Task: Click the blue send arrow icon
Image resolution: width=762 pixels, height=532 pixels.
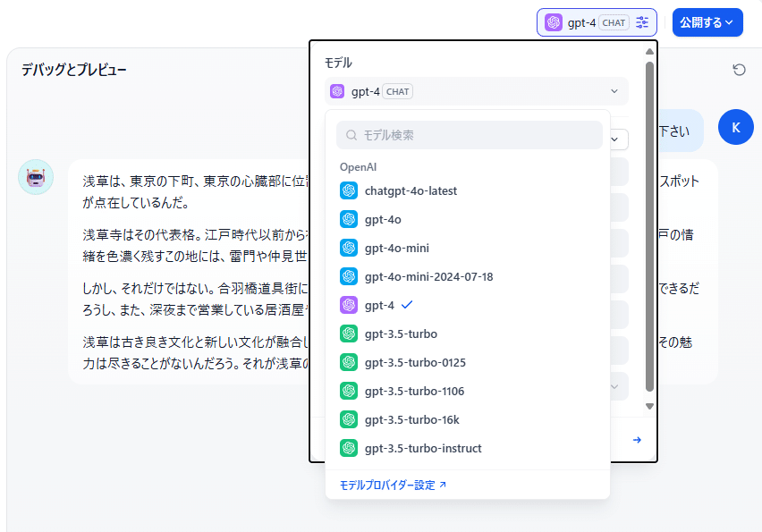Action: tap(637, 440)
